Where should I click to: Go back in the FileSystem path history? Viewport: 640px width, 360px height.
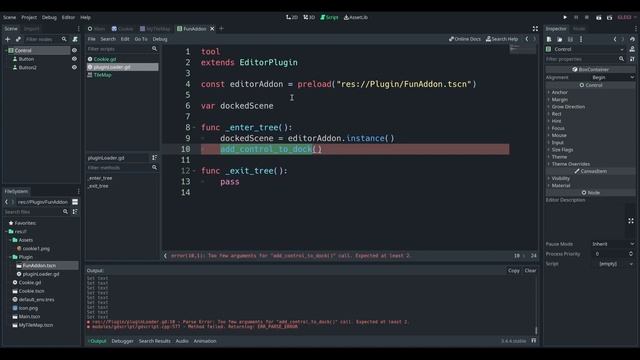[x=7, y=202]
